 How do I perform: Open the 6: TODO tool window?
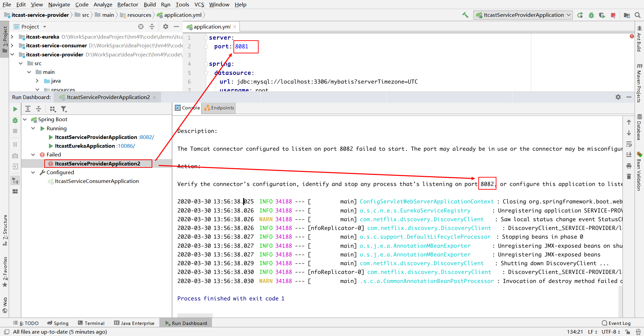click(26, 323)
